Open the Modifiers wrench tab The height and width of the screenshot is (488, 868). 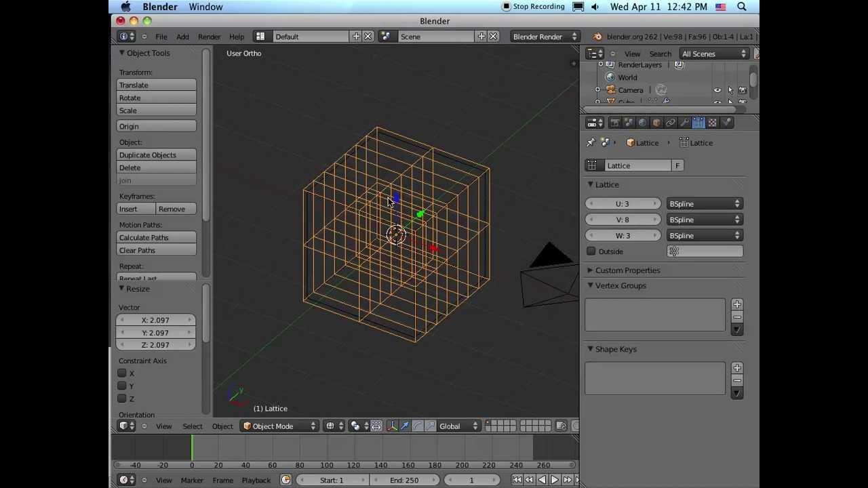point(684,123)
